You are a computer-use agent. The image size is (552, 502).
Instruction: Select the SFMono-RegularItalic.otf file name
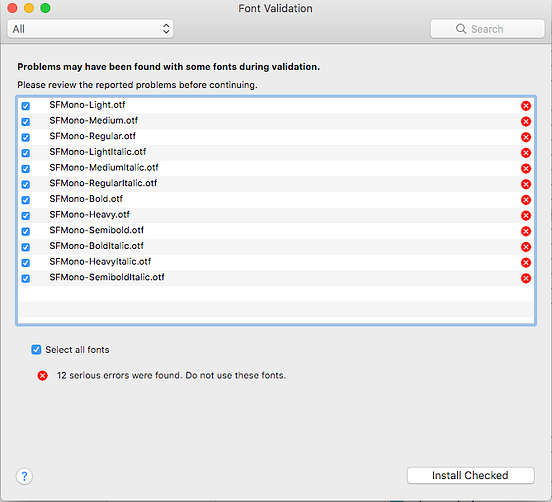103,183
